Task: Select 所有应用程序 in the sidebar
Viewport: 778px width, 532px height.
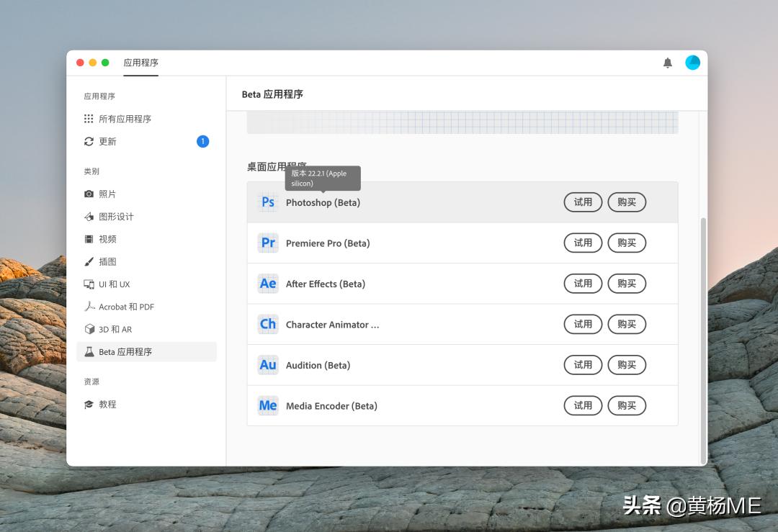Action: coord(125,119)
